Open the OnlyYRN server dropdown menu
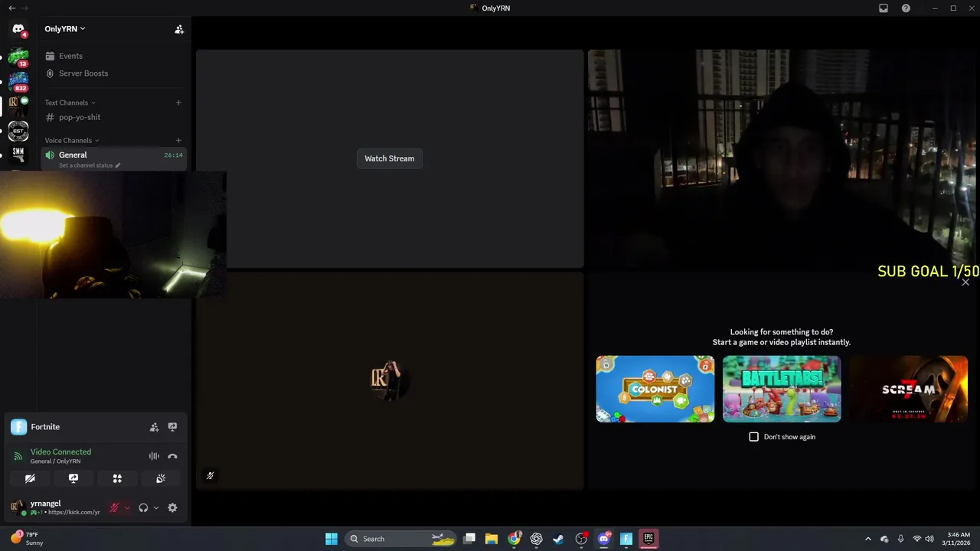 (x=65, y=29)
